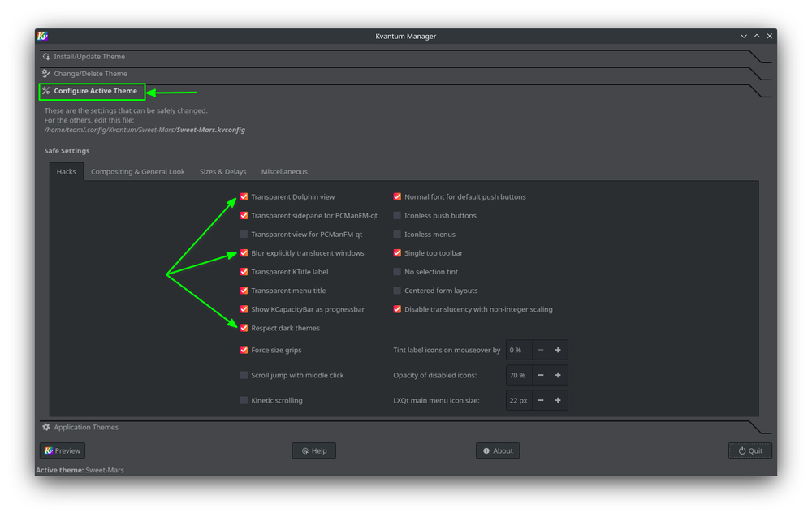Click the tint percentage input field showing 0%
Screen dimensions: 812x517
[x=517, y=350]
